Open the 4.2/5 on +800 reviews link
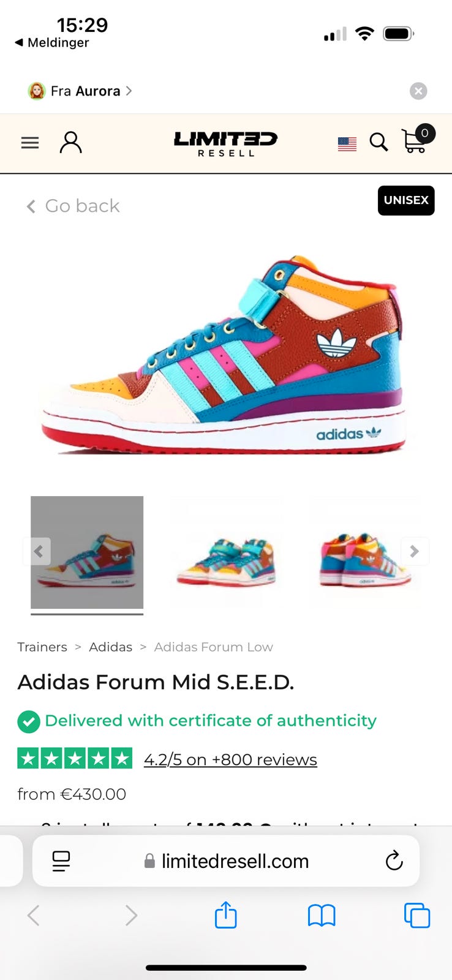 coord(230,759)
